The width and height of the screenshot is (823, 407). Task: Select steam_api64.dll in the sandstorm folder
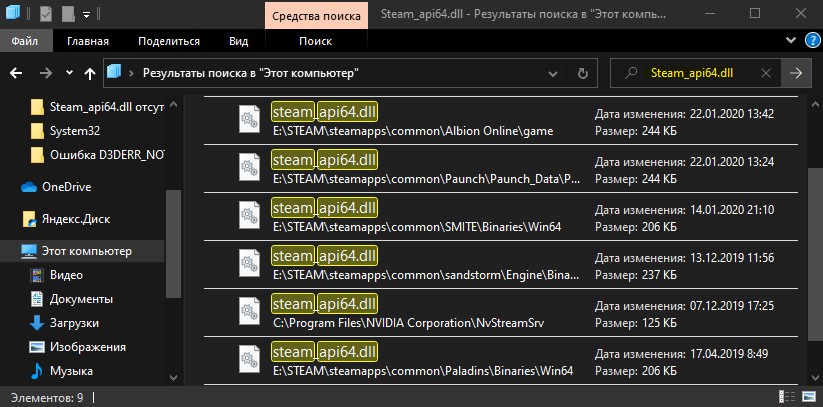(500, 265)
